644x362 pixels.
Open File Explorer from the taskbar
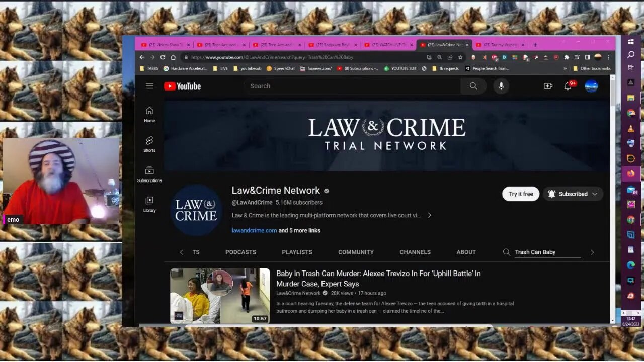(x=631, y=98)
